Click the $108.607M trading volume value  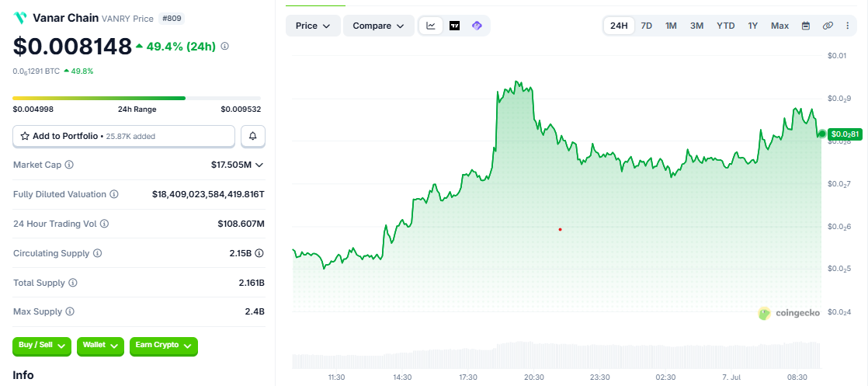(x=241, y=224)
